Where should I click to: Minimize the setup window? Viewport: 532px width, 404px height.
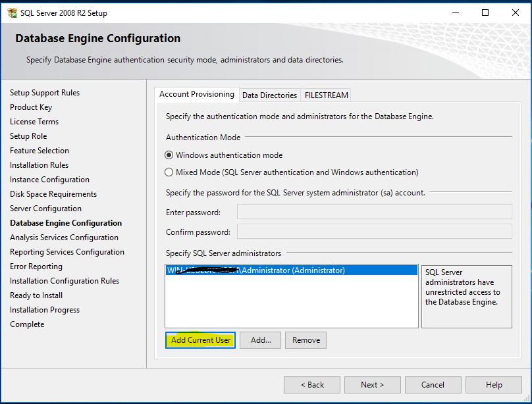[456, 13]
